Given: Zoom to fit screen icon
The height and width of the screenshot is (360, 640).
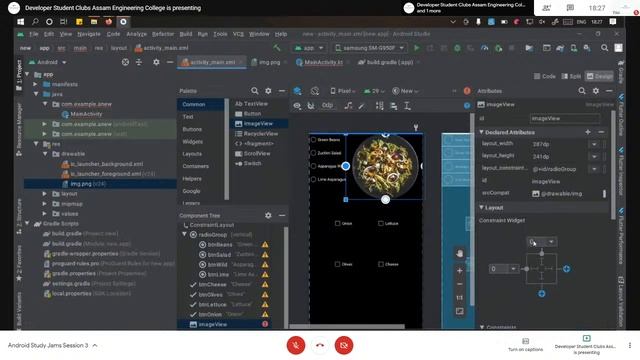Looking at the screenshot, I should coord(460,311).
